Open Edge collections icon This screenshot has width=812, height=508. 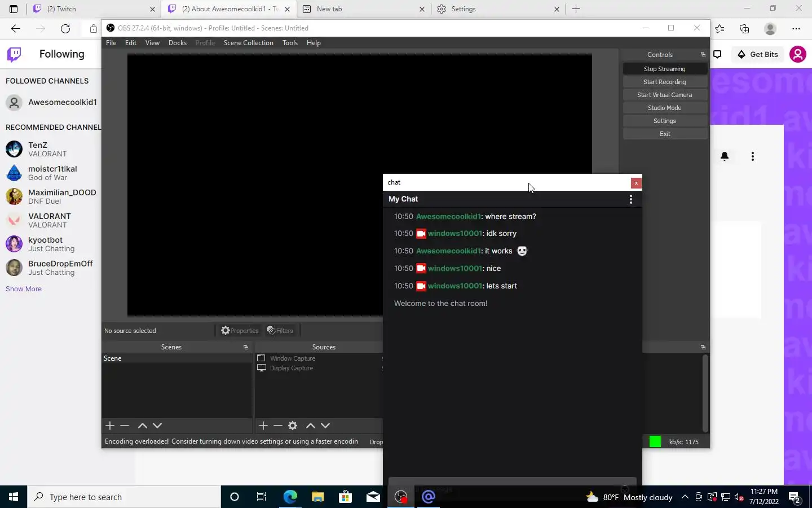point(744,28)
